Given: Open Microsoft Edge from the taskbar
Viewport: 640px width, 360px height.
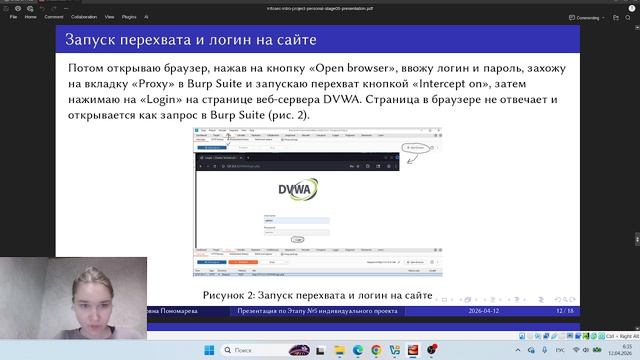Looking at the screenshot, I should pos(358,350).
